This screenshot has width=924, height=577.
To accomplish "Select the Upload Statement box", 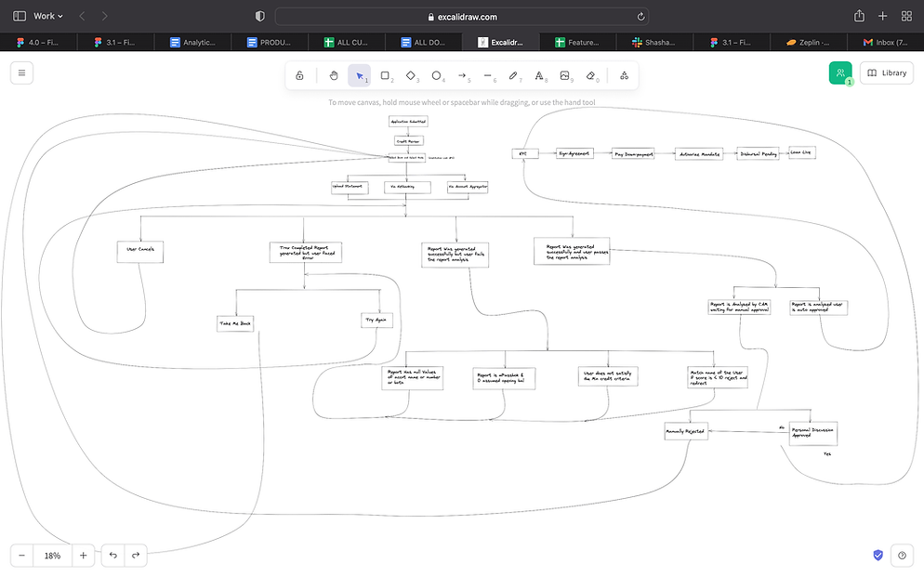I will coord(350,188).
